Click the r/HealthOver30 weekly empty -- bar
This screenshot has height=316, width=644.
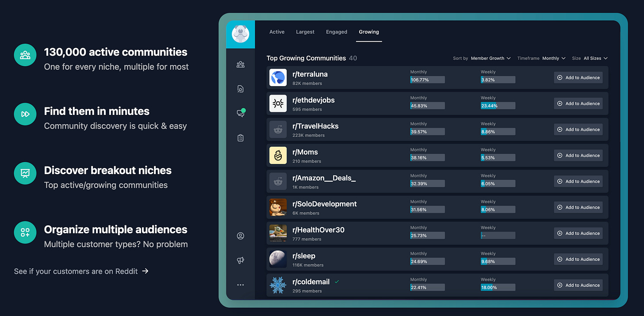point(498,236)
